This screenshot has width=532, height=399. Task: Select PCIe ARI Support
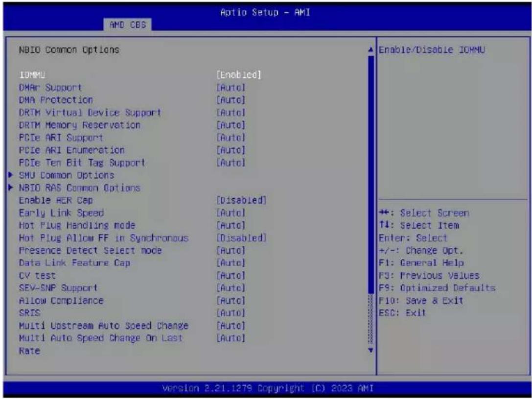(61, 138)
